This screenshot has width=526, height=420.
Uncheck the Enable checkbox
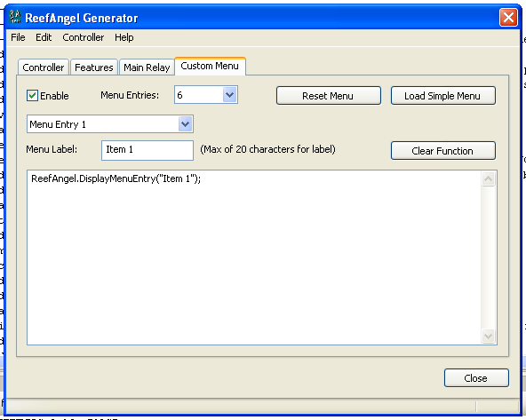pyautogui.click(x=32, y=96)
